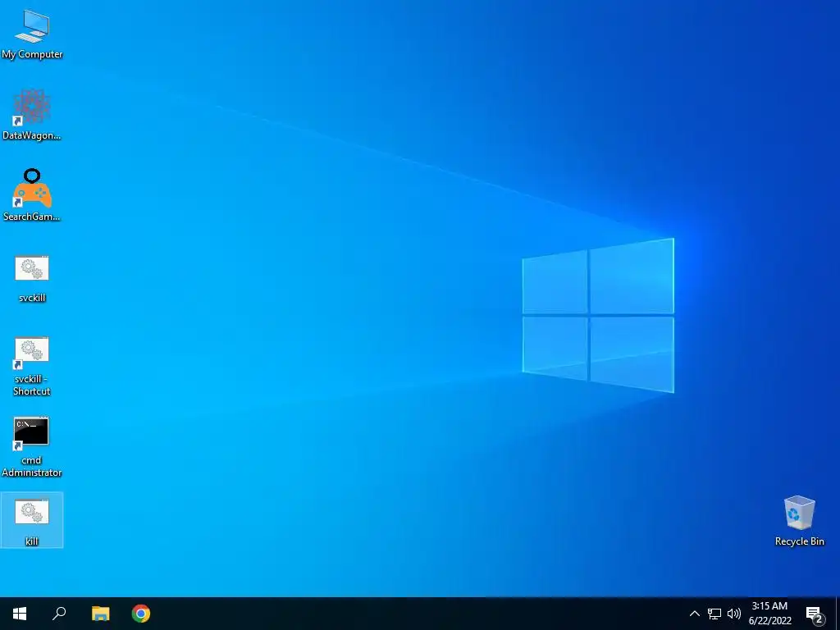Show hidden system tray icons

(694, 614)
